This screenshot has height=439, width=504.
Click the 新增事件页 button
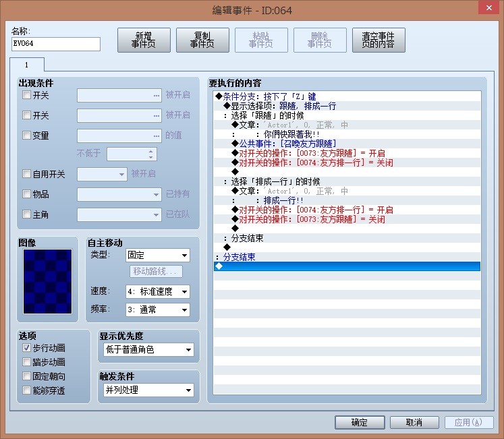(x=144, y=40)
